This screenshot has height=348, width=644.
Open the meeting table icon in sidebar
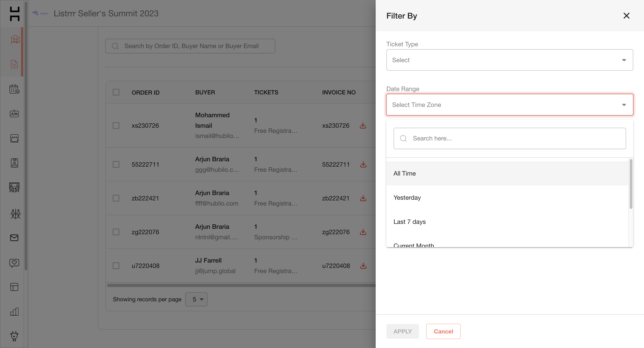click(15, 187)
